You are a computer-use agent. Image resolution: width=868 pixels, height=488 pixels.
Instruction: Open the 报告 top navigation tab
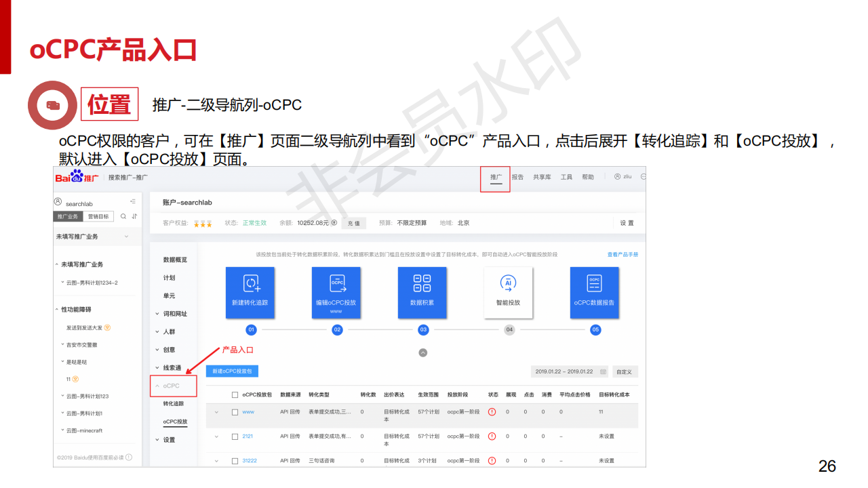coord(517,177)
